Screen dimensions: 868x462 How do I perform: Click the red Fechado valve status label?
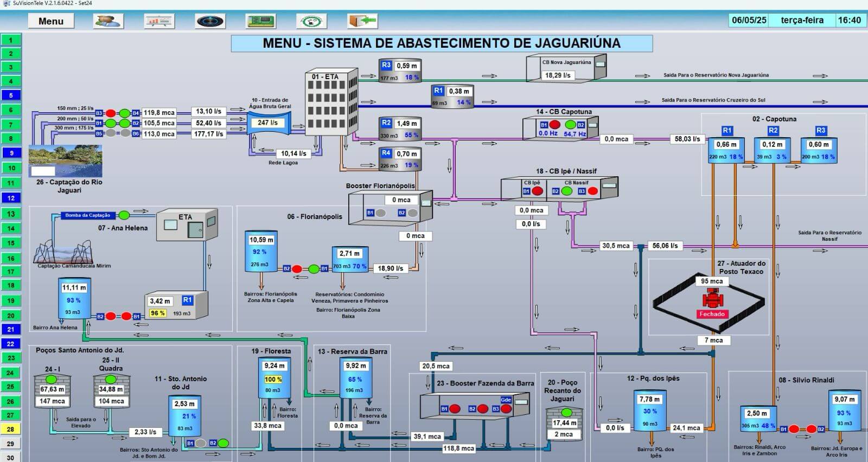click(712, 314)
